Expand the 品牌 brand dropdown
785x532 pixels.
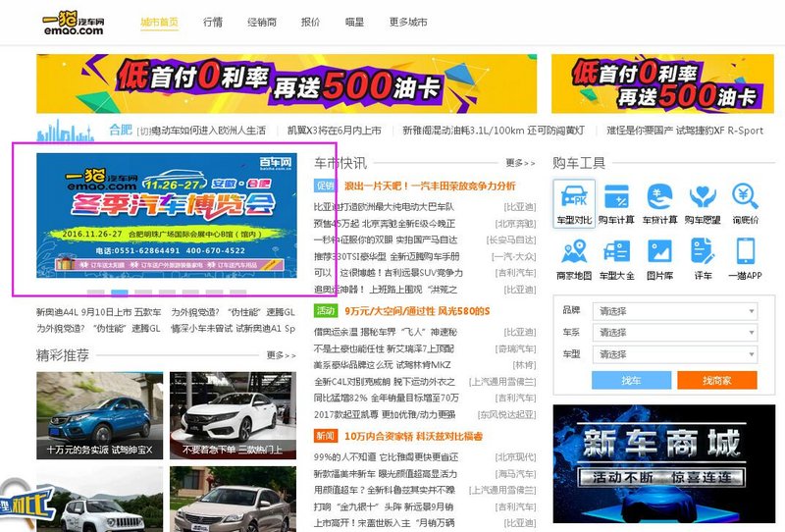click(x=675, y=311)
